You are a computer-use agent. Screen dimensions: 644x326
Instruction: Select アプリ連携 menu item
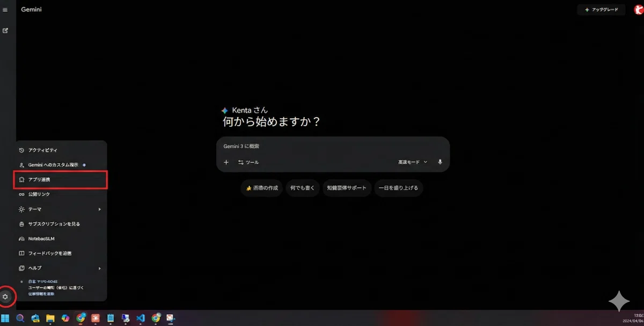(x=60, y=180)
